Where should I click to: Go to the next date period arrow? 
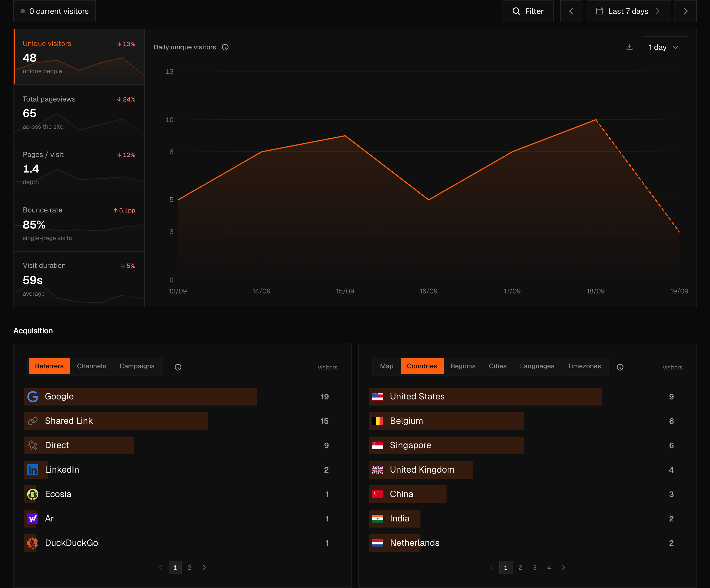pyautogui.click(x=685, y=11)
